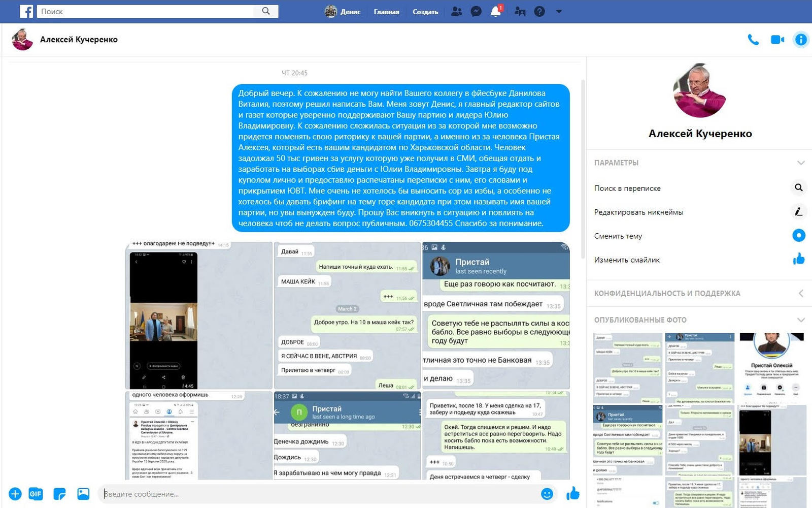
Task: Open chat image with Денечка дождимь message
Action: coord(347,435)
